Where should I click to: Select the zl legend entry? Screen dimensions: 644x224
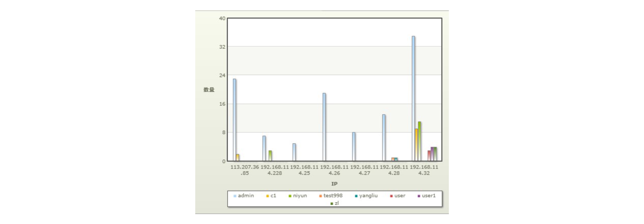pos(335,203)
